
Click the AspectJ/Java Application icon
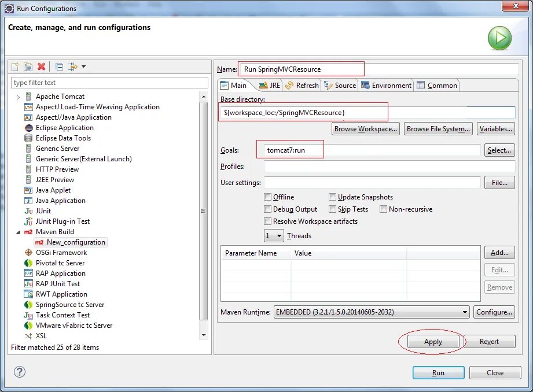click(28, 117)
